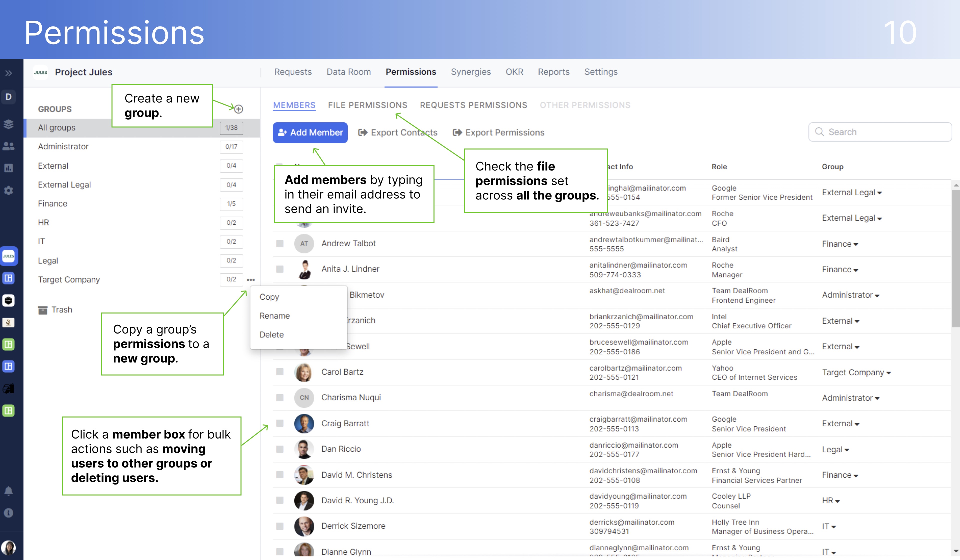Check the checkbox next to Andrew Talbot
Viewport: 960px width, 560px height.
280,243
